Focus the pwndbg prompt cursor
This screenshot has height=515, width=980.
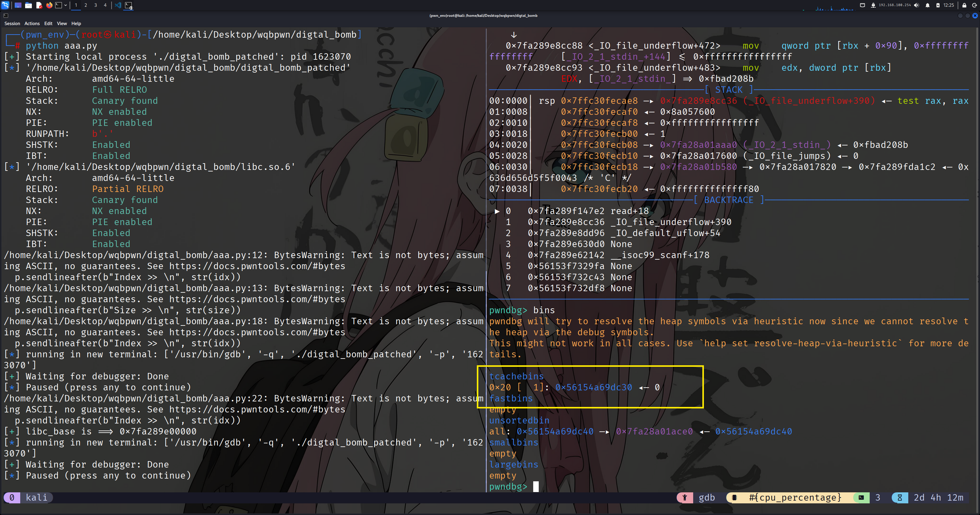pyautogui.click(x=536, y=487)
